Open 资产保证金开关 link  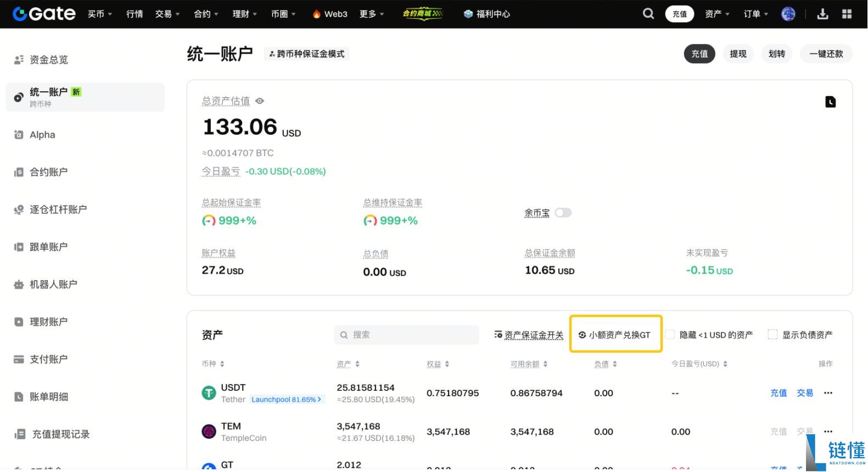tap(529, 335)
